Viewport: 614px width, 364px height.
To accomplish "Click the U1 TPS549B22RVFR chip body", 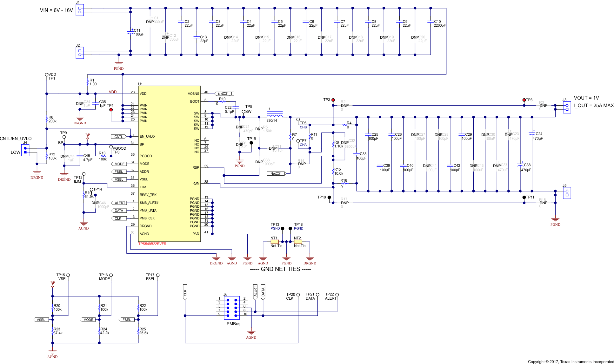I will pos(170,164).
